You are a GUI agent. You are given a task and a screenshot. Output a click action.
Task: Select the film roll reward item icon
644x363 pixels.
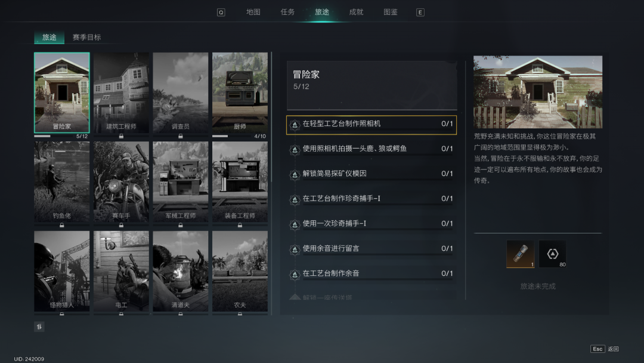click(x=520, y=254)
